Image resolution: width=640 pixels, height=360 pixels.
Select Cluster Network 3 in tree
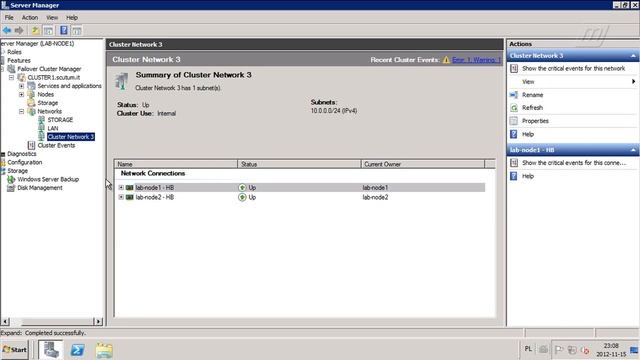click(71, 137)
